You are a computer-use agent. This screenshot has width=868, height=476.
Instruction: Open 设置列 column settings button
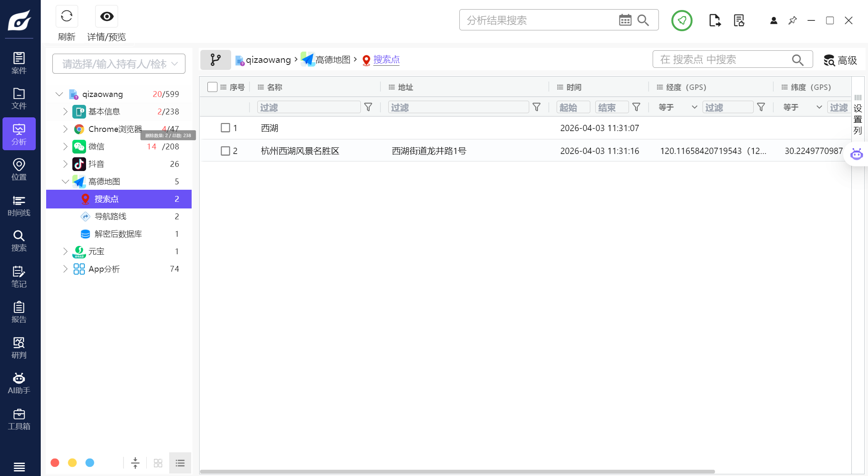point(858,115)
